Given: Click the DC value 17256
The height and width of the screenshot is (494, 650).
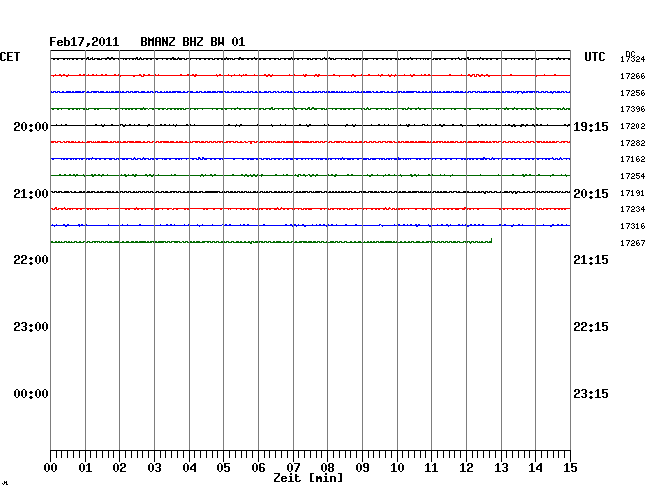Looking at the screenshot, I should (633, 93).
